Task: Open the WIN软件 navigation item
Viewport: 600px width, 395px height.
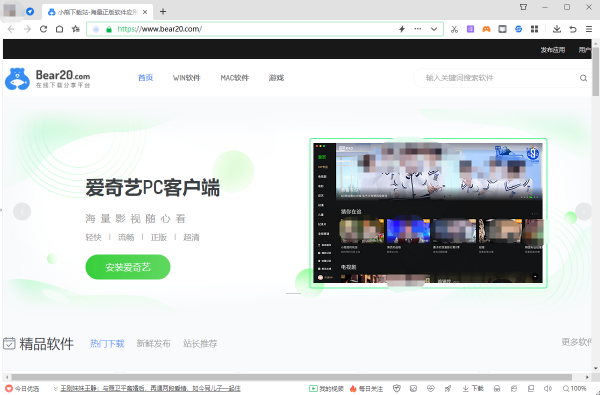Action: click(x=186, y=78)
